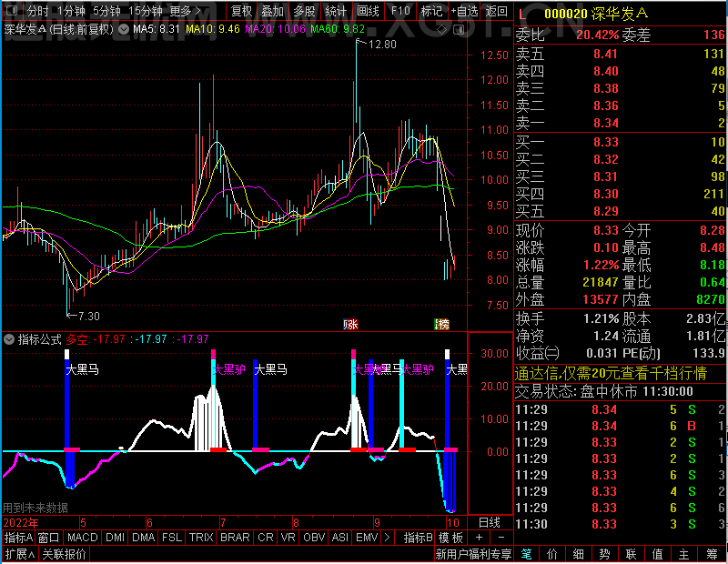The height and width of the screenshot is (564, 728).
Task: Open the 指标A indicator menu
Action: coord(18,538)
